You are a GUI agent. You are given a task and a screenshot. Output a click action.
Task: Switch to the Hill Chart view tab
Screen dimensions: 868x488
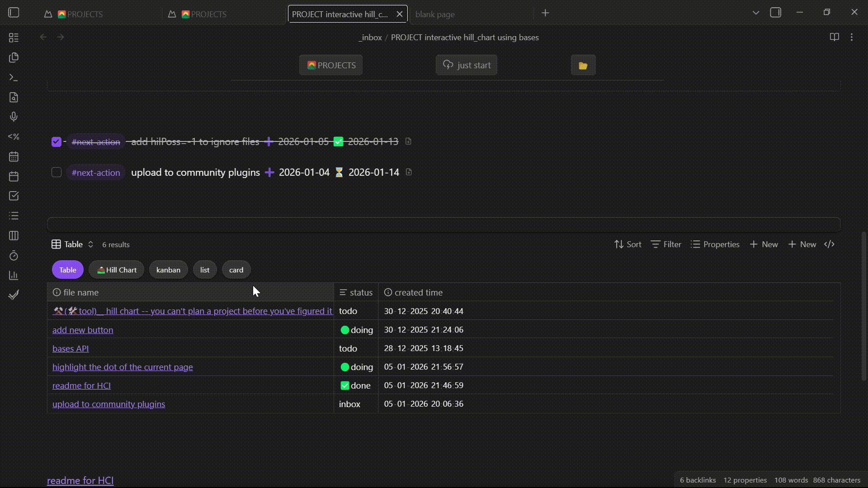click(116, 270)
